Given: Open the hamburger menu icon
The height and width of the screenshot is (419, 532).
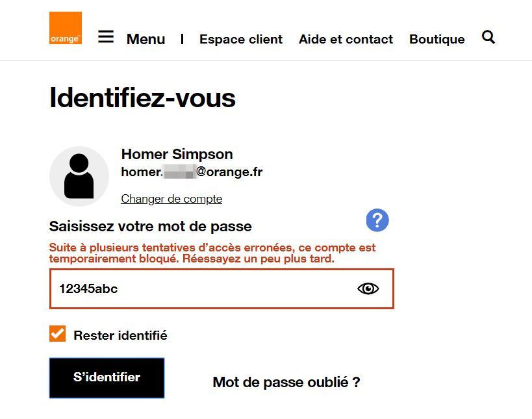Looking at the screenshot, I should click(106, 37).
